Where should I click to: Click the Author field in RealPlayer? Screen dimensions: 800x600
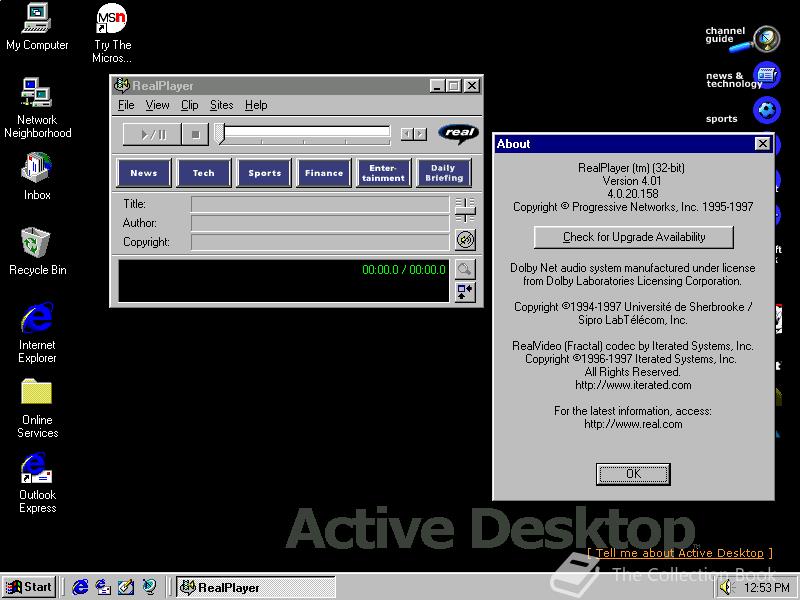pos(320,223)
